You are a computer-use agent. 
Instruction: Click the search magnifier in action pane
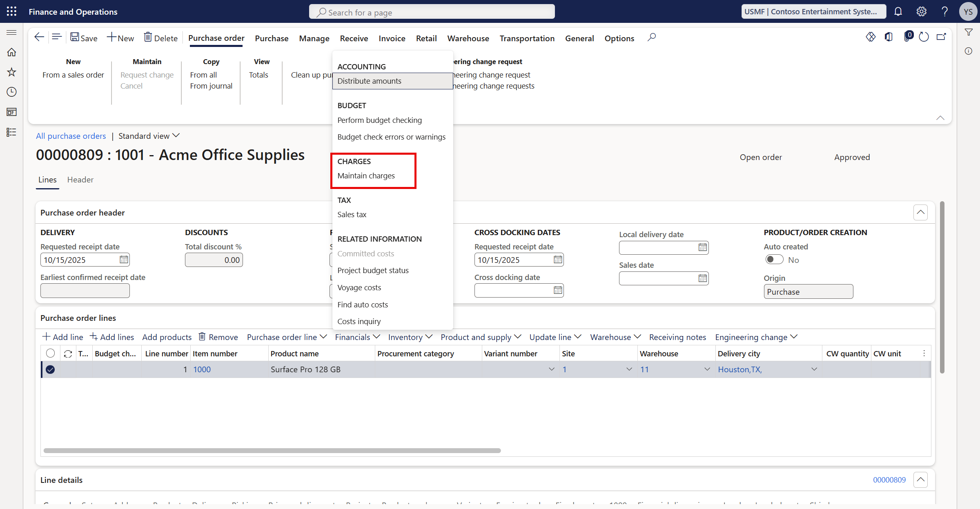652,38
